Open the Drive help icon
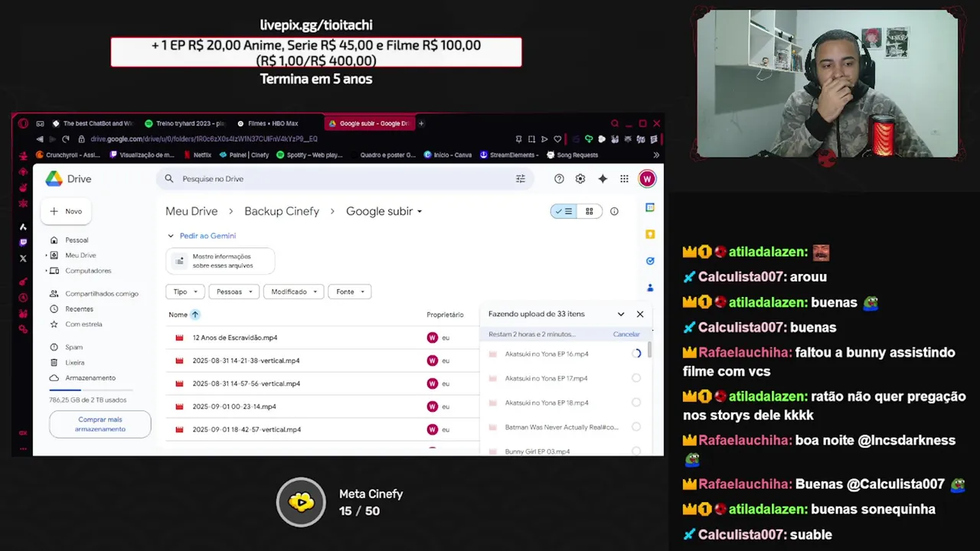The width and height of the screenshot is (980, 551). (x=559, y=178)
